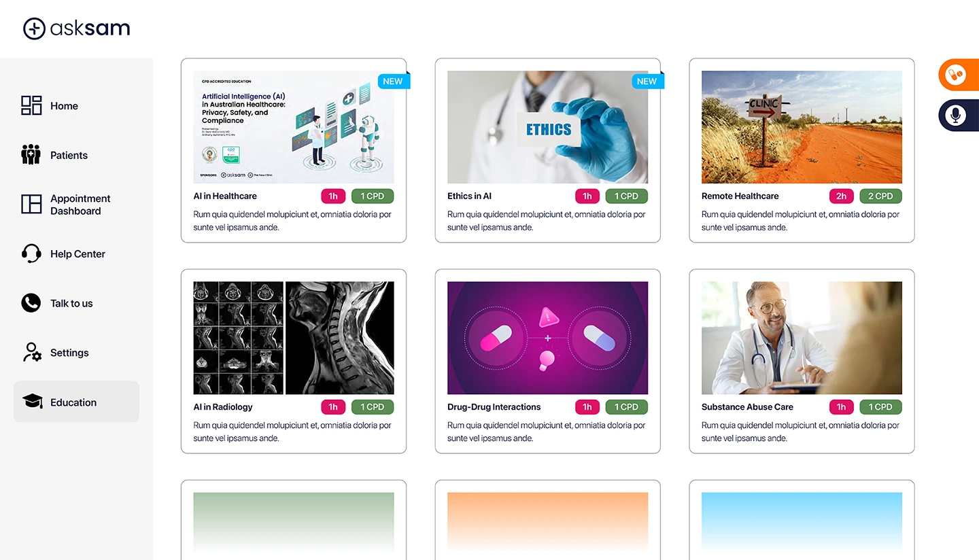Open the Substance Abuse Care doctor image

pyautogui.click(x=802, y=338)
